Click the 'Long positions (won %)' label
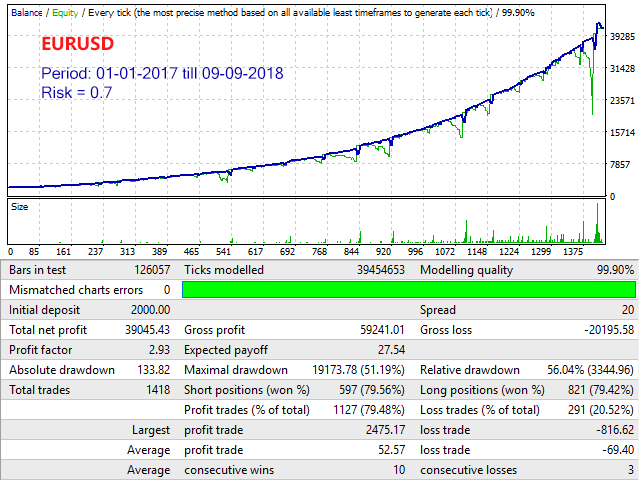Image resolution: width=640 pixels, height=480 pixels. pos(482,390)
